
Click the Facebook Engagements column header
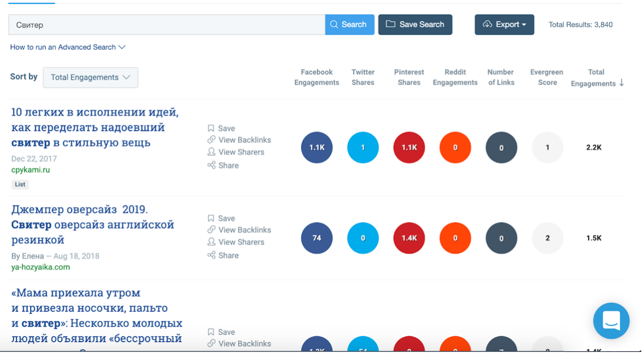point(316,78)
